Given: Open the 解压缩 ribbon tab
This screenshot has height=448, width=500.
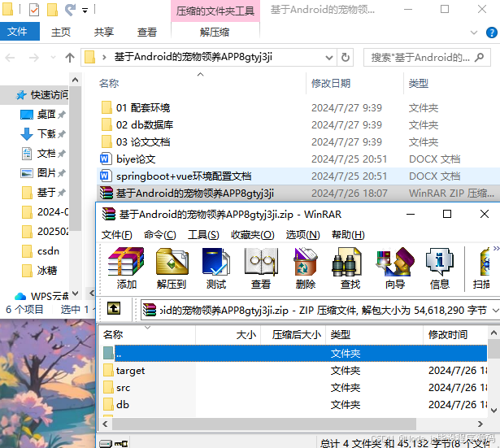Looking at the screenshot, I should 215,33.
